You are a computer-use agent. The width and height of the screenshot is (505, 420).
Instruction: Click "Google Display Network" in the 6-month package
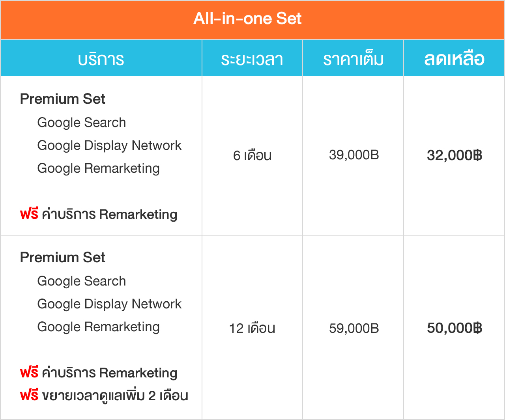109,146
